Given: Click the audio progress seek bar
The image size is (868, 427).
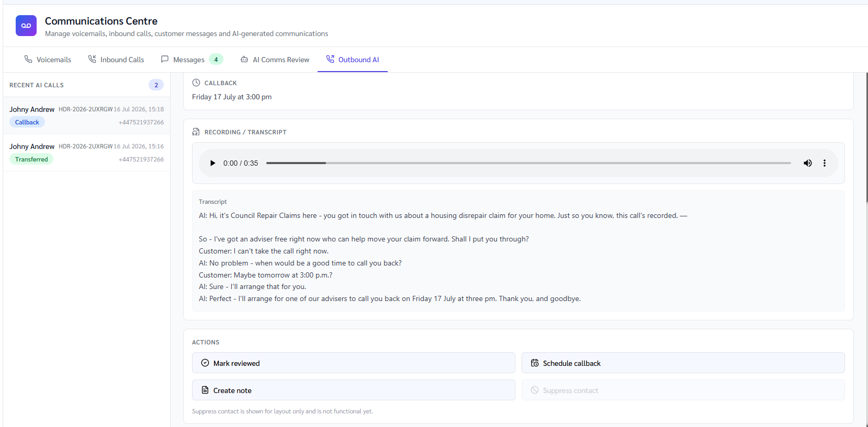Looking at the screenshot, I should tap(528, 163).
